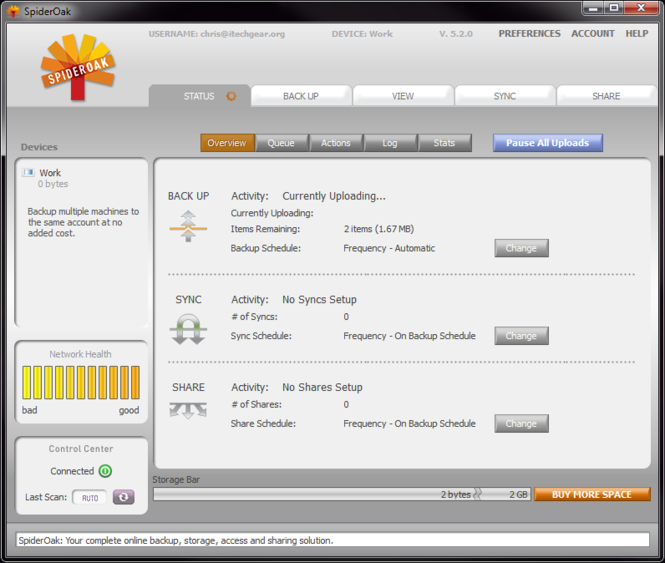Click 'Backup multiple machines' info text
Viewport: 665px width, 563px height.
click(83, 222)
